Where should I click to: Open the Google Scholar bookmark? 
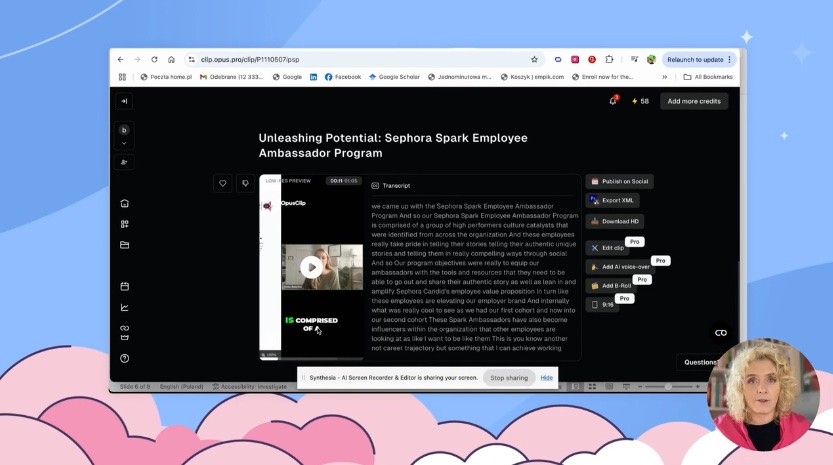tap(395, 77)
